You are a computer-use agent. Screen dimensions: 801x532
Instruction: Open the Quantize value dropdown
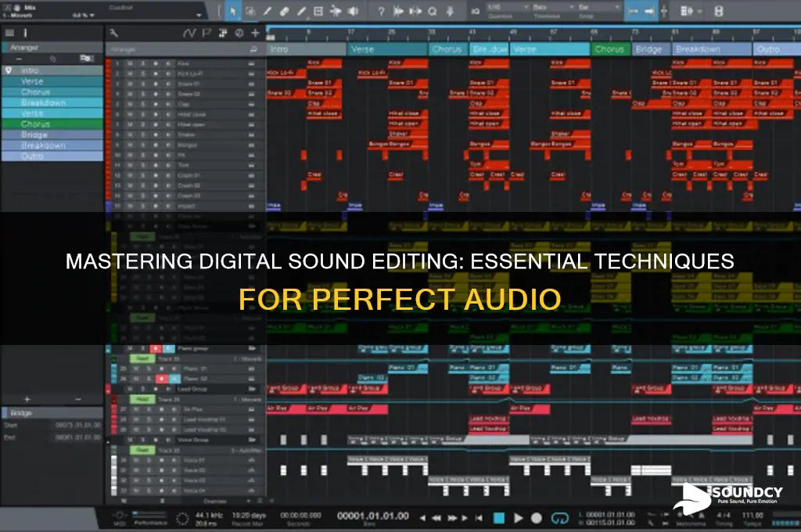coord(507,7)
